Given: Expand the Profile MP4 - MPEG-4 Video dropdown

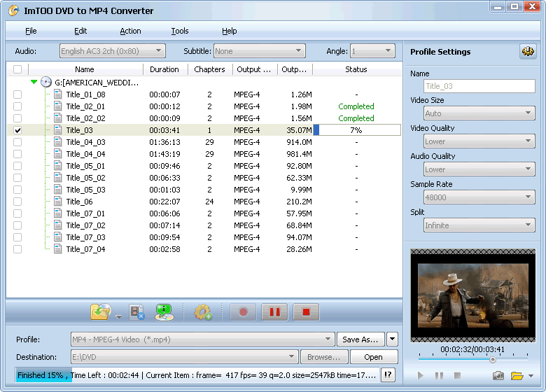Looking at the screenshot, I should pos(203,339).
